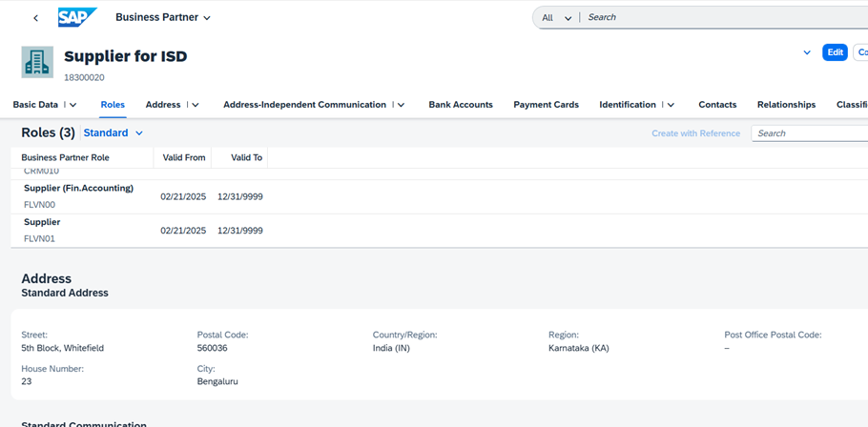
Task: Expand the Identification tab dropdown arrow
Action: [x=671, y=105]
